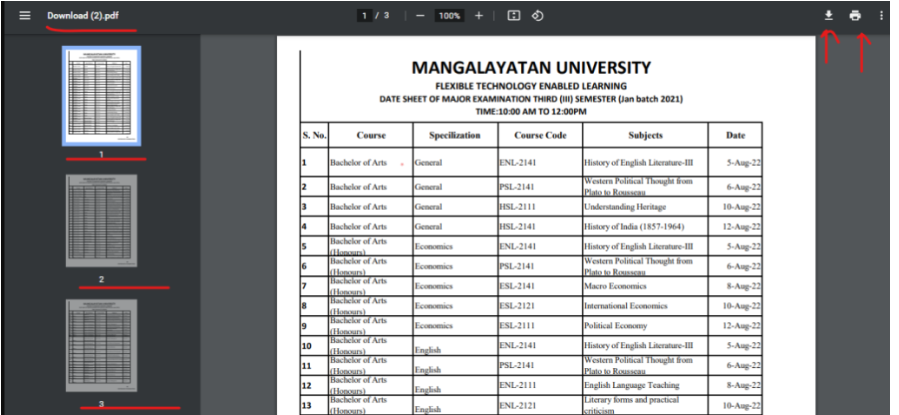The width and height of the screenshot is (899, 415).
Task: Click the Course Code column header
Action: coord(540,135)
